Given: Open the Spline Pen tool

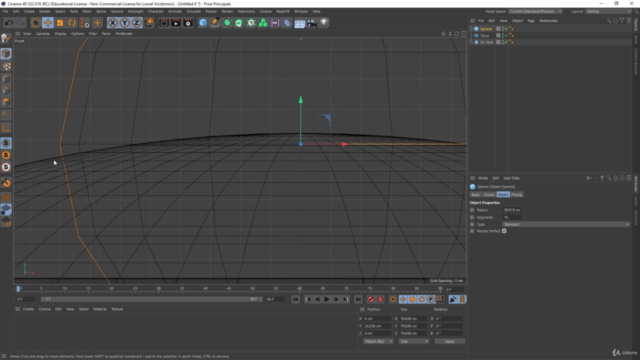Looking at the screenshot, I should coord(215,23).
